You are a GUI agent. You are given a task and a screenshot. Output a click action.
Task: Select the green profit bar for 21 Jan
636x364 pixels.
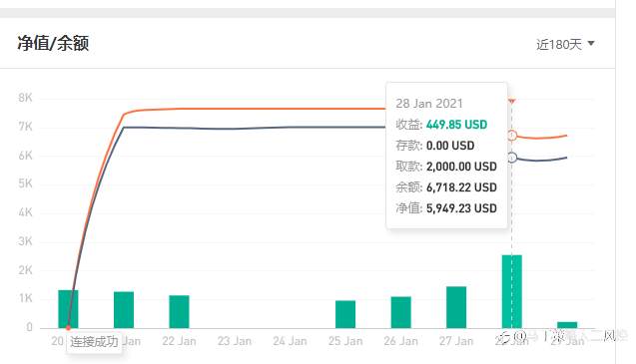(124, 310)
